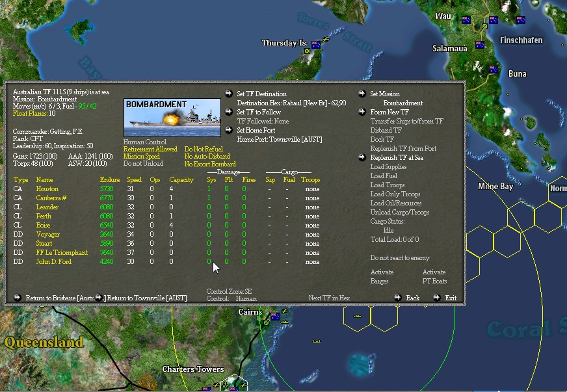Click the Australian flag near Buna

[x=494, y=70]
